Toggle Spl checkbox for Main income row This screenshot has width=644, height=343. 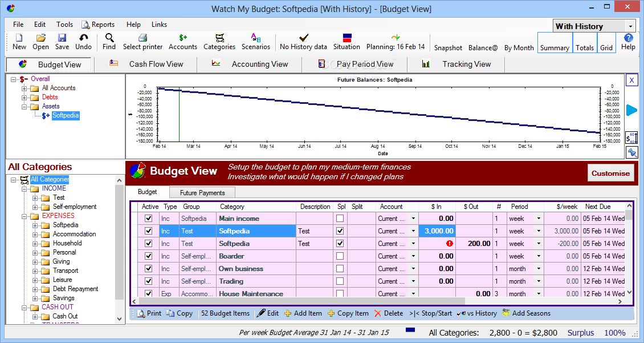340,219
